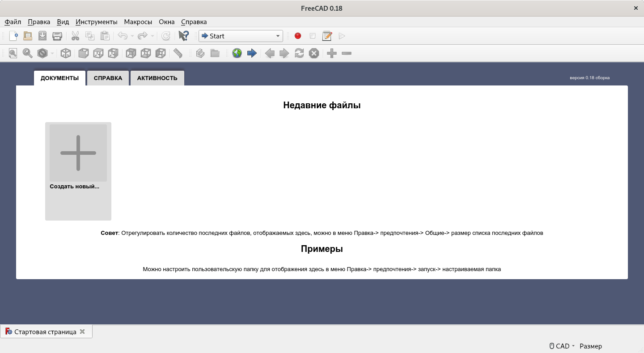Click the Refresh recompute icon
The height and width of the screenshot is (353, 644).
pyautogui.click(x=166, y=36)
